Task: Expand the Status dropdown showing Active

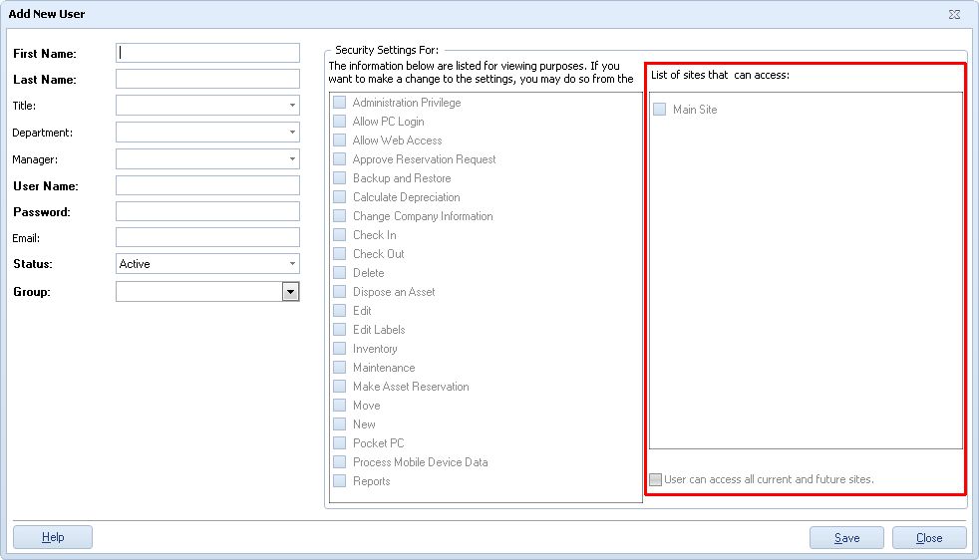Action: click(292, 264)
